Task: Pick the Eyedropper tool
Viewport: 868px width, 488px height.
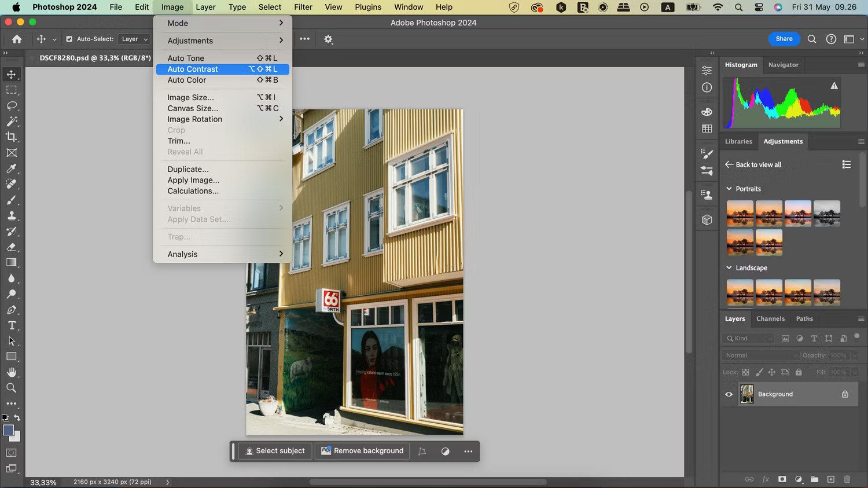Action: point(12,168)
